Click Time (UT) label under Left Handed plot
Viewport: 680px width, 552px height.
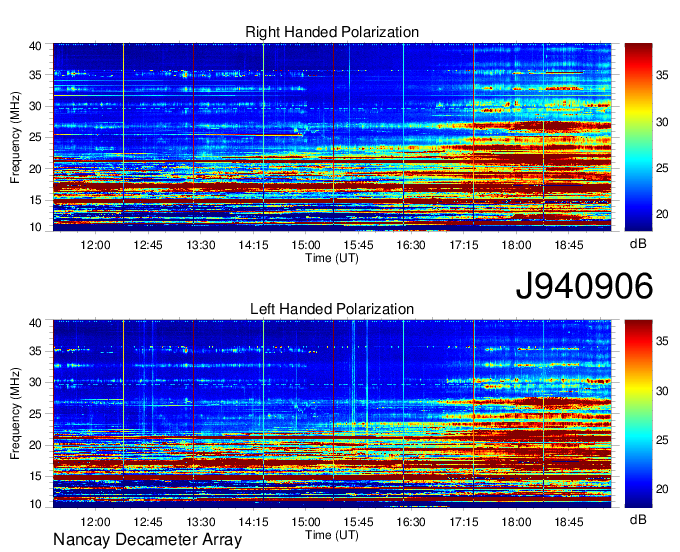coord(332,535)
